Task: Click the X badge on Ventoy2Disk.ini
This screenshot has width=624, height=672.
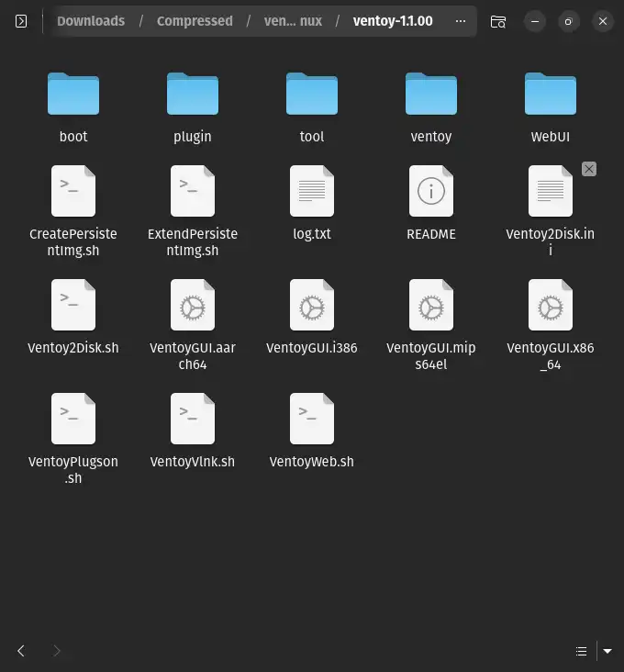Action: 589,169
